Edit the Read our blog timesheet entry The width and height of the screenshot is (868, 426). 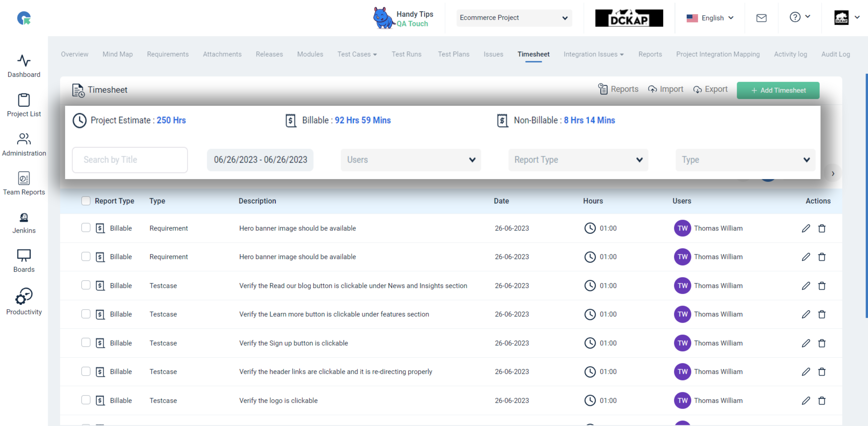806,286
